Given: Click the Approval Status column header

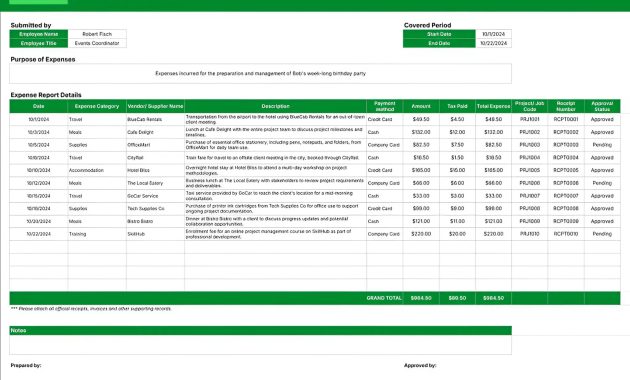Looking at the screenshot, I should click(x=602, y=106).
